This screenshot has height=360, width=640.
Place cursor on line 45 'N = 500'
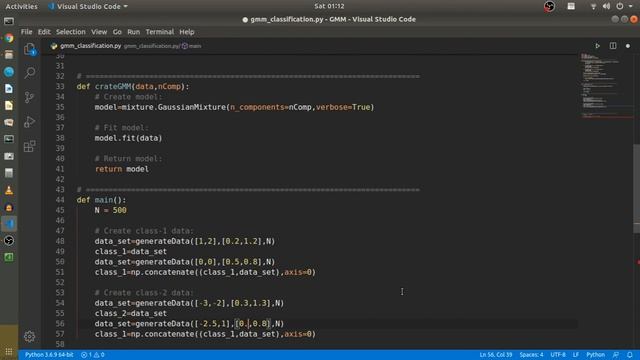[x=111, y=210]
